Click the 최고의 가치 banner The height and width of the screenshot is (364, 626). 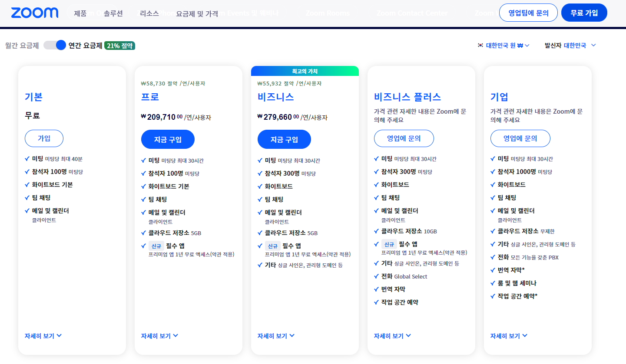click(x=305, y=71)
